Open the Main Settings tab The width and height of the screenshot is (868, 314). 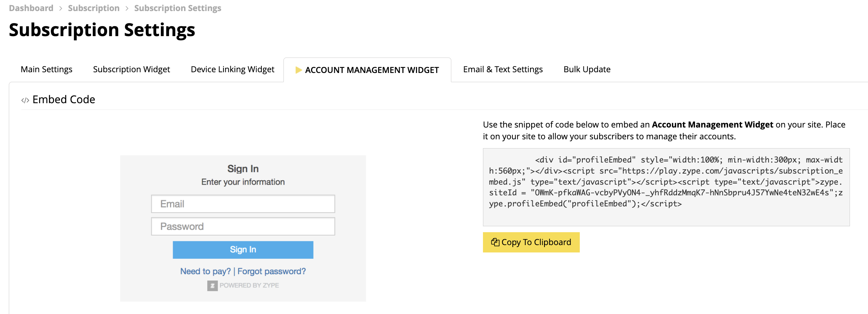(46, 69)
